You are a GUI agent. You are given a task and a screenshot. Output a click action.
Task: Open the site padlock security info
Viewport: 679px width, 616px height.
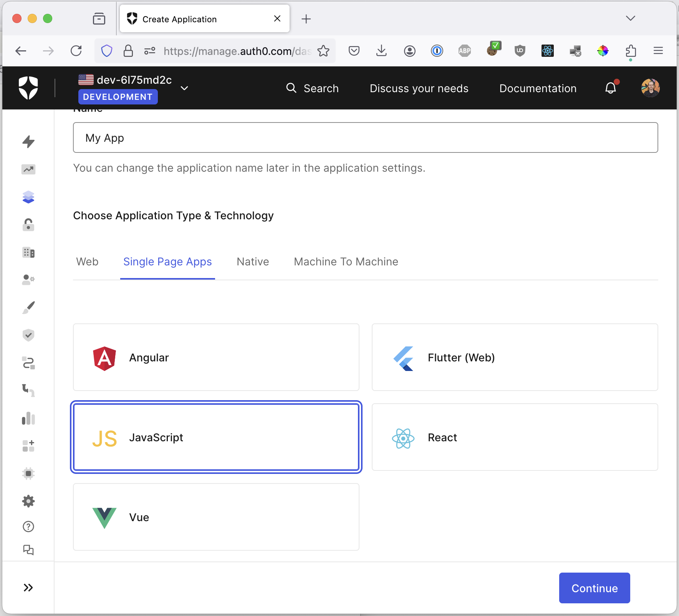[x=128, y=51]
